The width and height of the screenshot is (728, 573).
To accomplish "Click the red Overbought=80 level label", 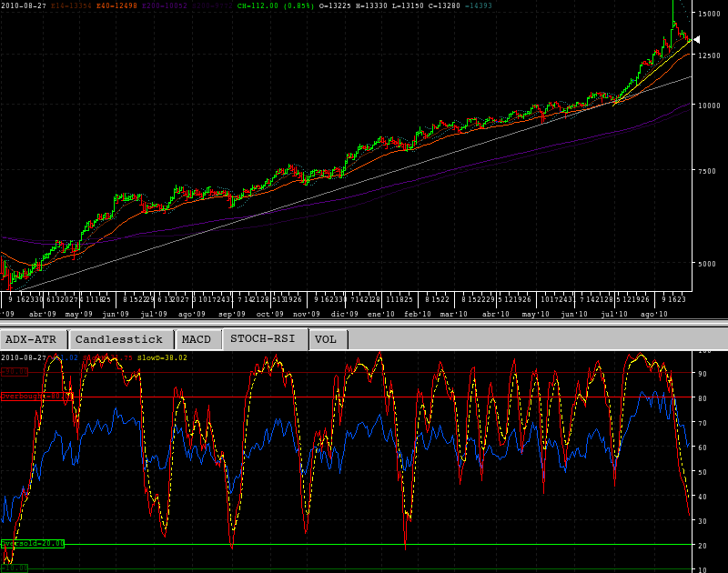I will [35, 397].
